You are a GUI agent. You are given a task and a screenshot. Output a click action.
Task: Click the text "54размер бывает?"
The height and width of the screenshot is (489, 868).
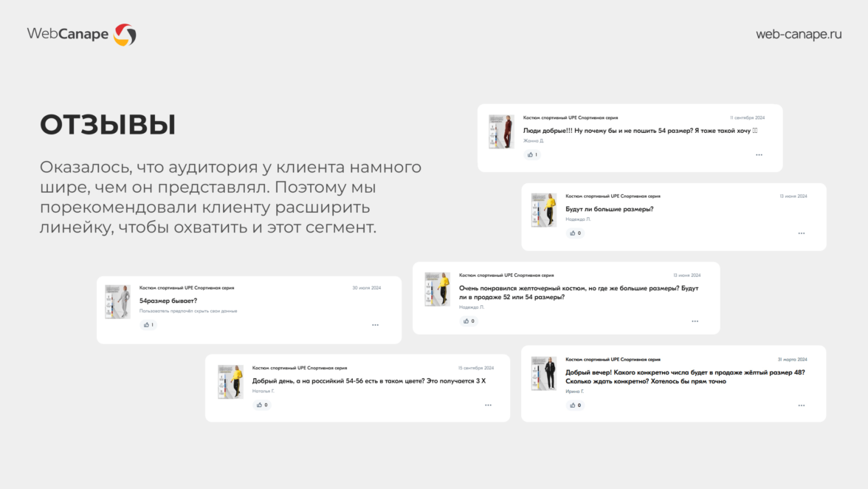[x=168, y=301]
